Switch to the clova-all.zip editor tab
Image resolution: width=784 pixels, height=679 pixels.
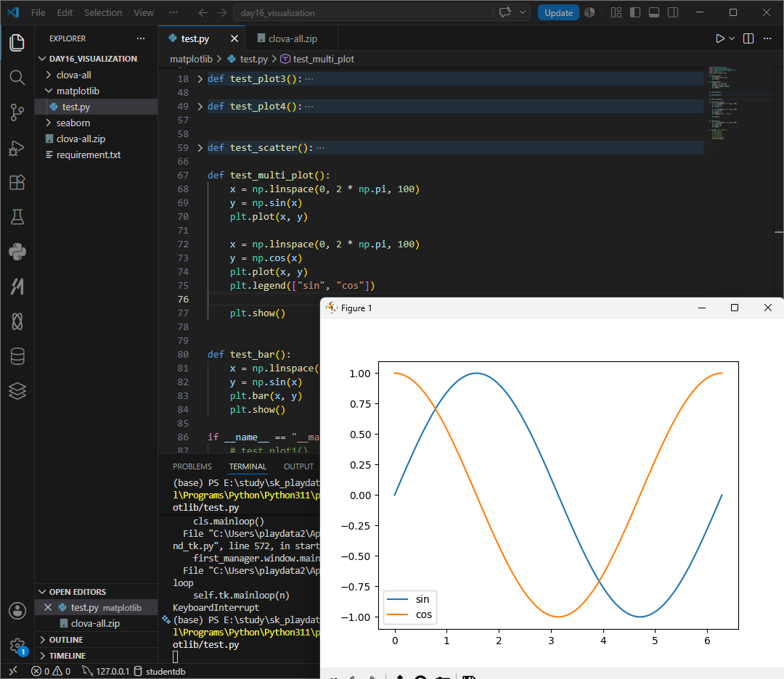pos(292,38)
